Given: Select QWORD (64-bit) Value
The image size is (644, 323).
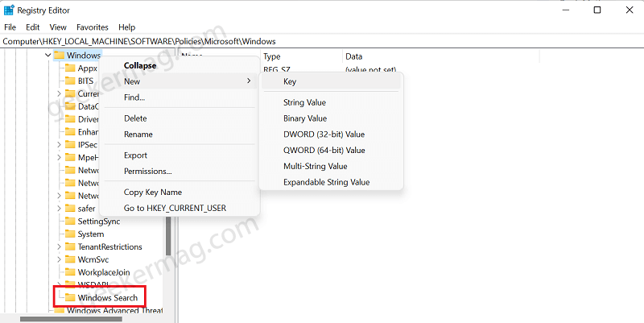Looking at the screenshot, I should point(331,151).
